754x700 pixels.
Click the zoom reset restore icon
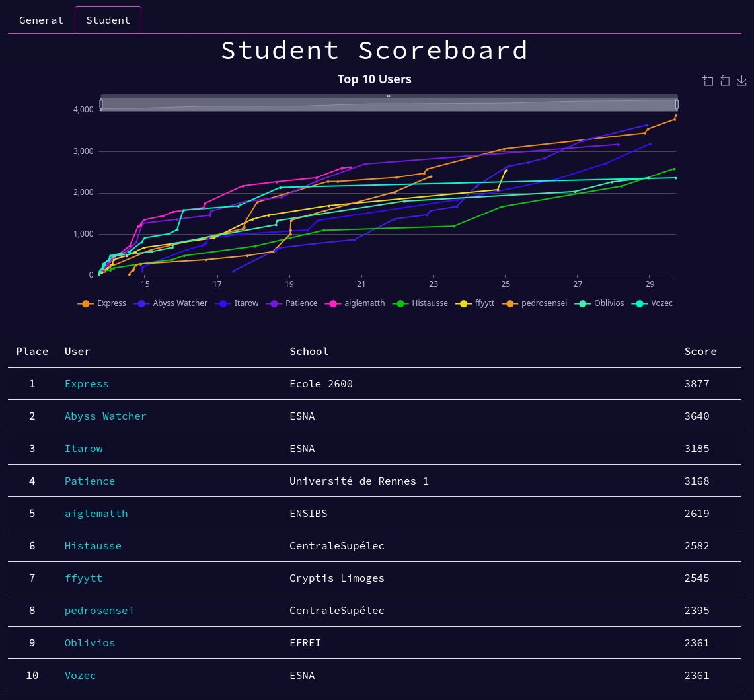pos(725,81)
